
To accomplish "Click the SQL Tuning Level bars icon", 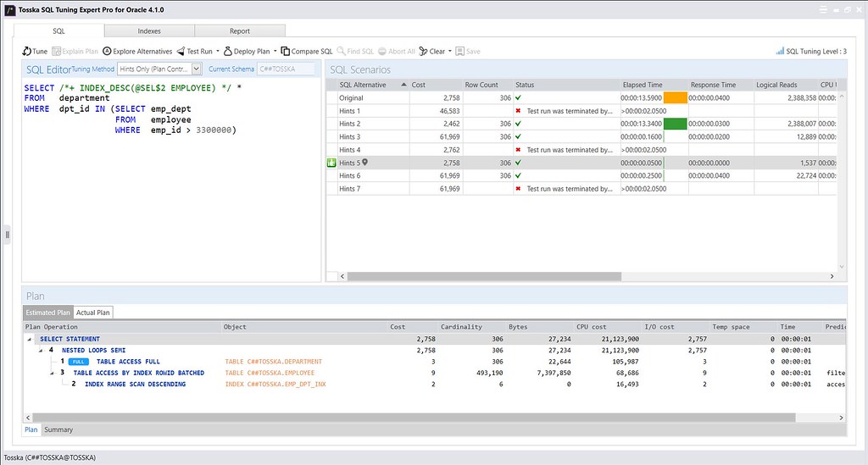I will click(780, 52).
